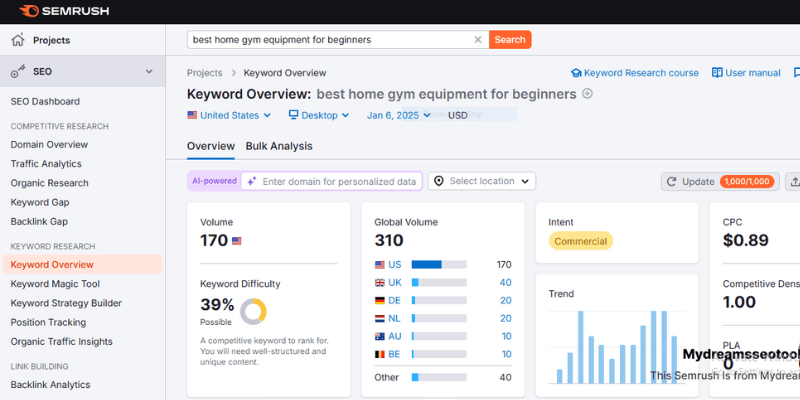Switch to the Bulk Analysis tab
The height and width of the screenshot is (400, 800).
[279, 146]
